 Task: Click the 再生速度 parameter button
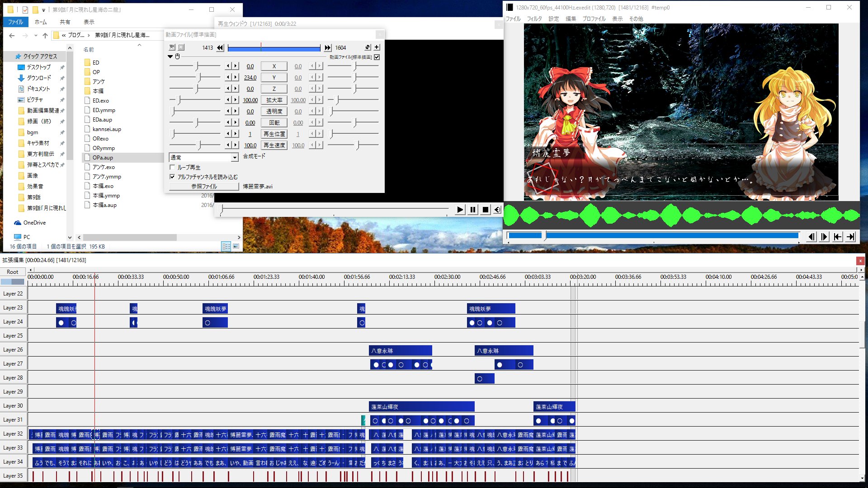coord(274,145)
